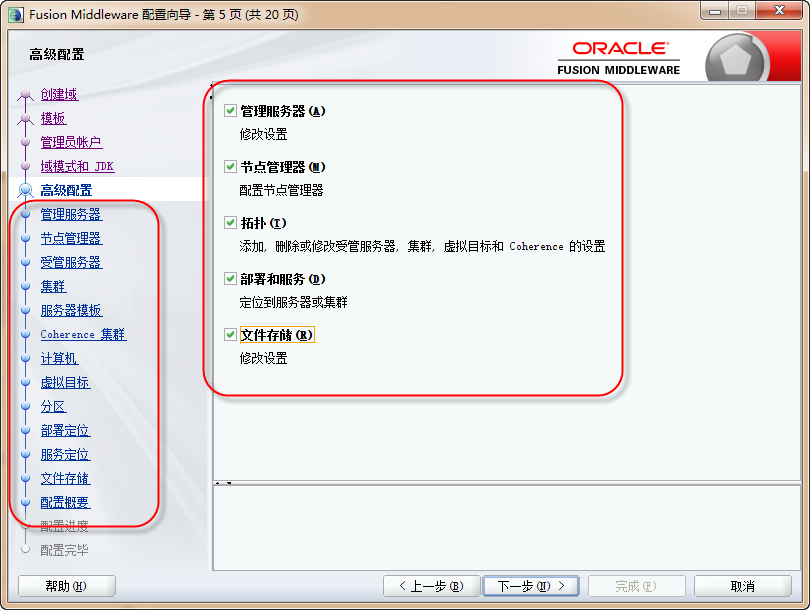Click the 定位到服务器或集群 description text

point(293,302)
